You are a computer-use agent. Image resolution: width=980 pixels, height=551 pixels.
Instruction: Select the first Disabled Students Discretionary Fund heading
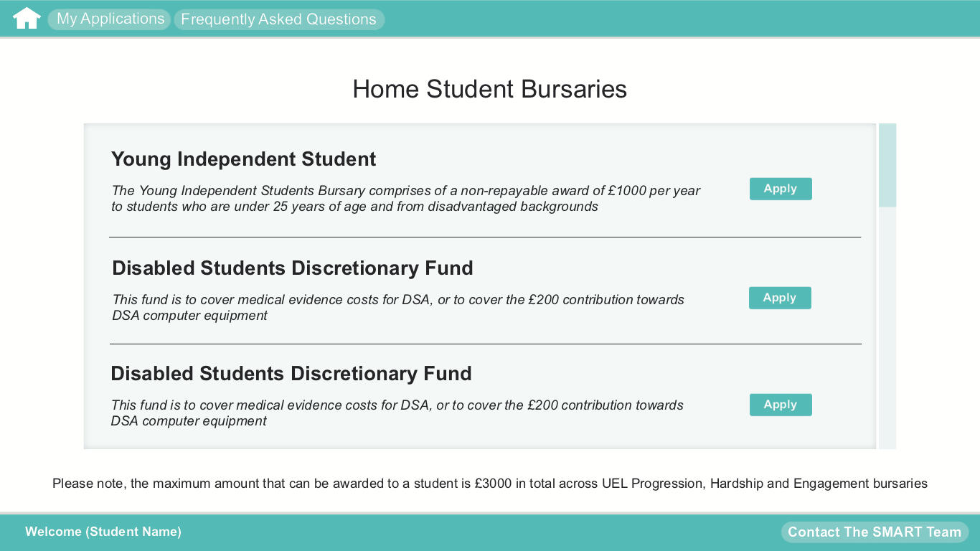point(292,268)
